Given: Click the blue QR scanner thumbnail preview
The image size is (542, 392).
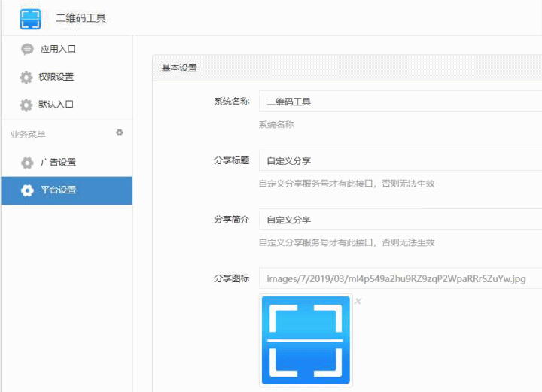Looking at the screenshot, I should click(306, 340).
